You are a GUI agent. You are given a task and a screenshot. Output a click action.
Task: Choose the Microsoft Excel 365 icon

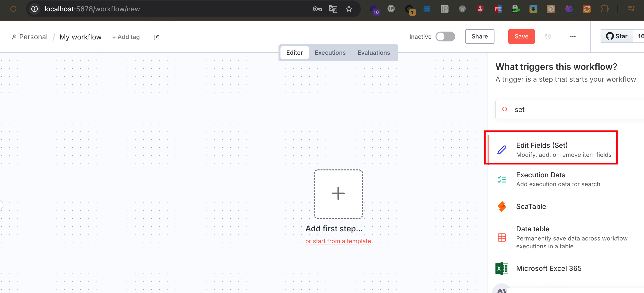(501, 268)
